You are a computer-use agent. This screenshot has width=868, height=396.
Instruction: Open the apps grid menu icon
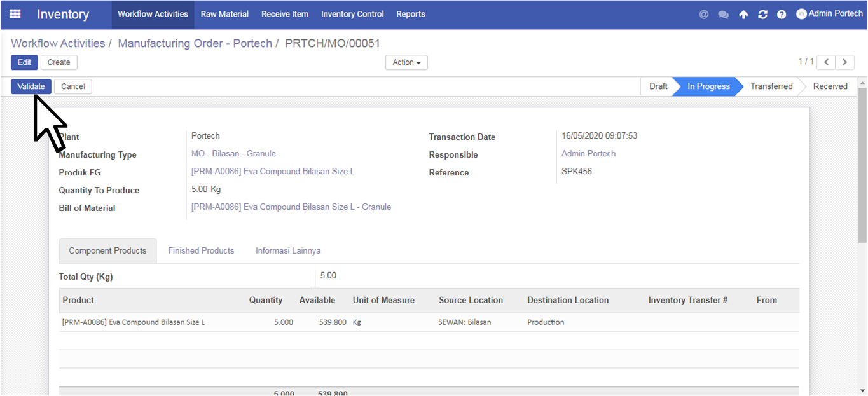pyautogui.click(x=15, y=14)
